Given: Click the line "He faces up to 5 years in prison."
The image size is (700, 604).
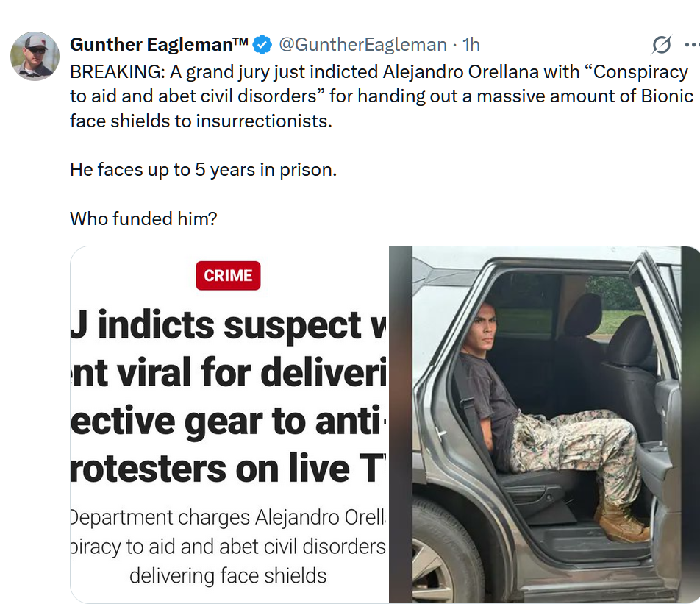Looking at the screenshot, I should (x=203, y=169).
